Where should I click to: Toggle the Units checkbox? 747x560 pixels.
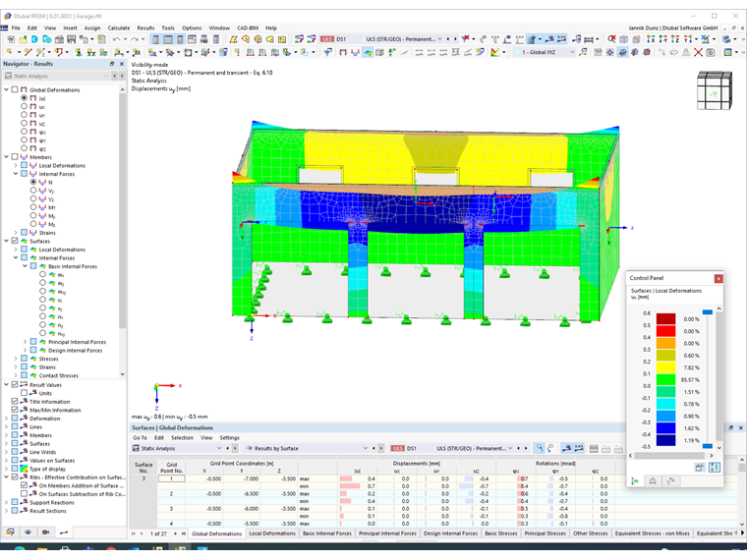pos(24,393)
